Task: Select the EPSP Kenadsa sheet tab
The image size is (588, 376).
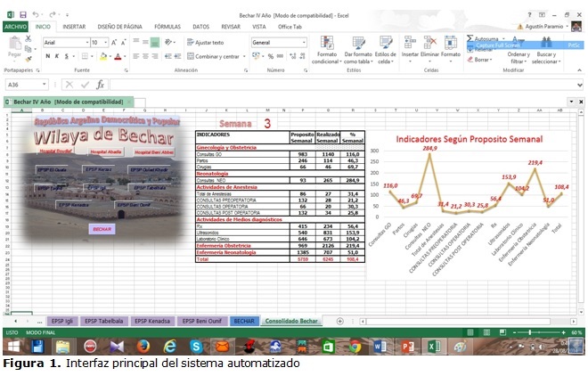Action: coord(152,321)
